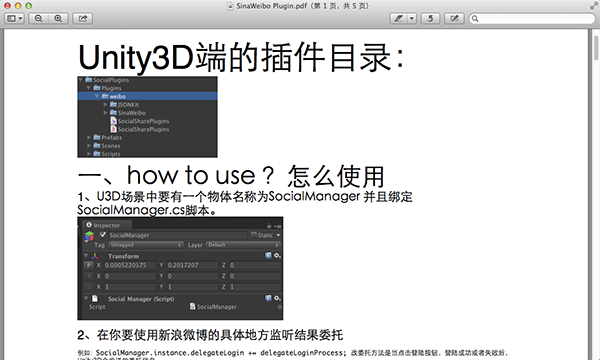Click the SocialManager script reference field
Screen dimensions: 600x360
point(235,307)
